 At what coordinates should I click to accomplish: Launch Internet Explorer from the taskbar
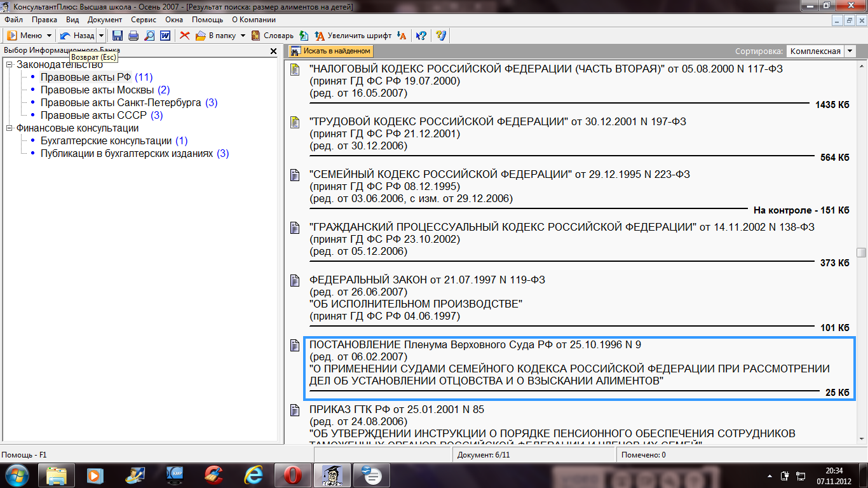253,475
